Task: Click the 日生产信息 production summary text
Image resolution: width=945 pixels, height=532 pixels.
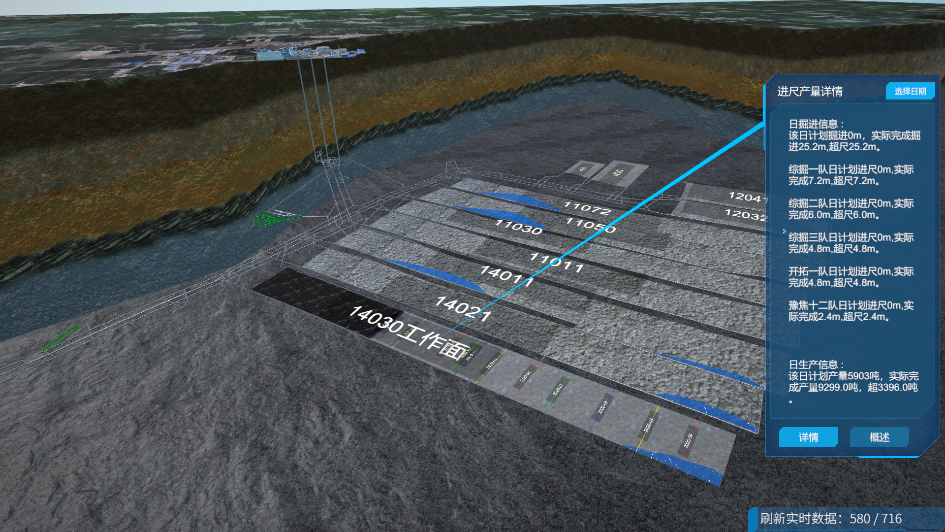Action: click(853, 381)
